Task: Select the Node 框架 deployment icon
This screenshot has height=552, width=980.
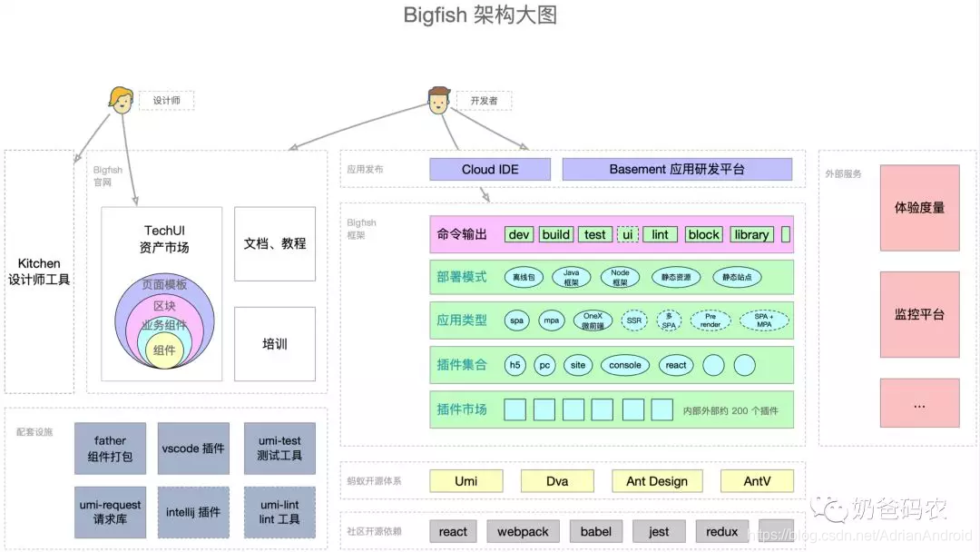Action: pyautogui.click(x=621, y=277)
